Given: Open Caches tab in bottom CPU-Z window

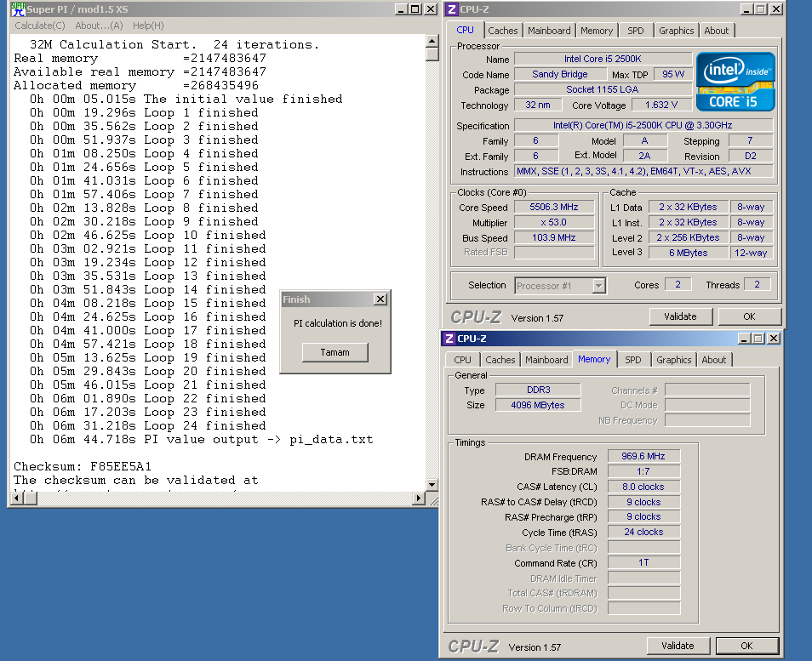Looking at the screenshot, I should 500,360.
